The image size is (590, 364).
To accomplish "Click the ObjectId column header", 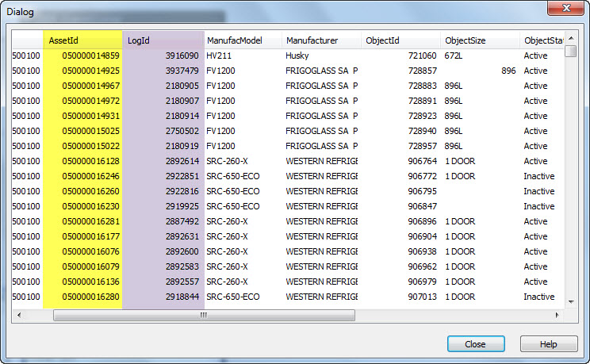I will point(400,40).
